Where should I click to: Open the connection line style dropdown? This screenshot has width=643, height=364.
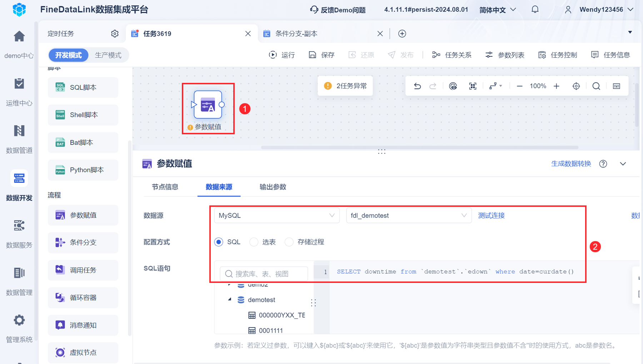click(x=496, y=86)
